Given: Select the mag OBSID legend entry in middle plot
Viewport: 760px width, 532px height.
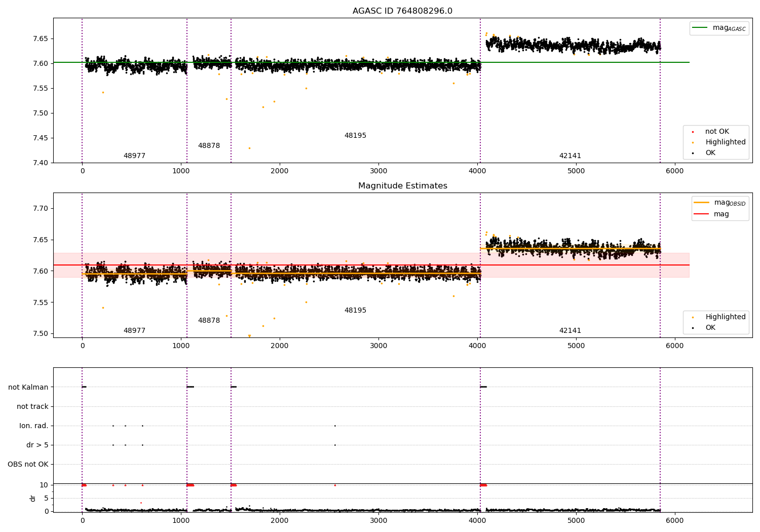Looking at the screenshot, I should click(x=720, y=203).
